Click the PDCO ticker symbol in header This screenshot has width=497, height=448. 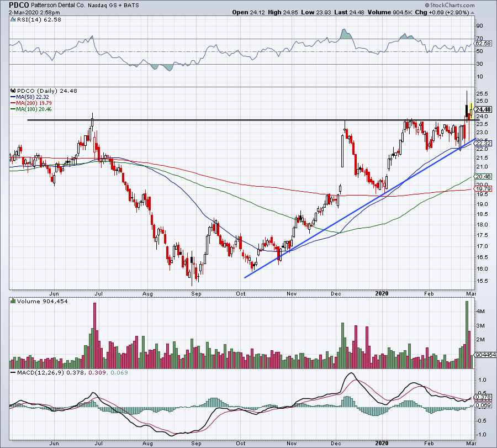coord(19,5)
